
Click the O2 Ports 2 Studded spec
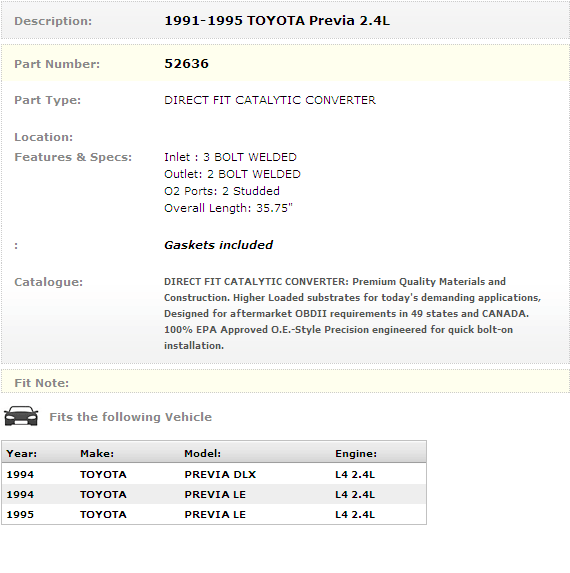tap(222, 191)
